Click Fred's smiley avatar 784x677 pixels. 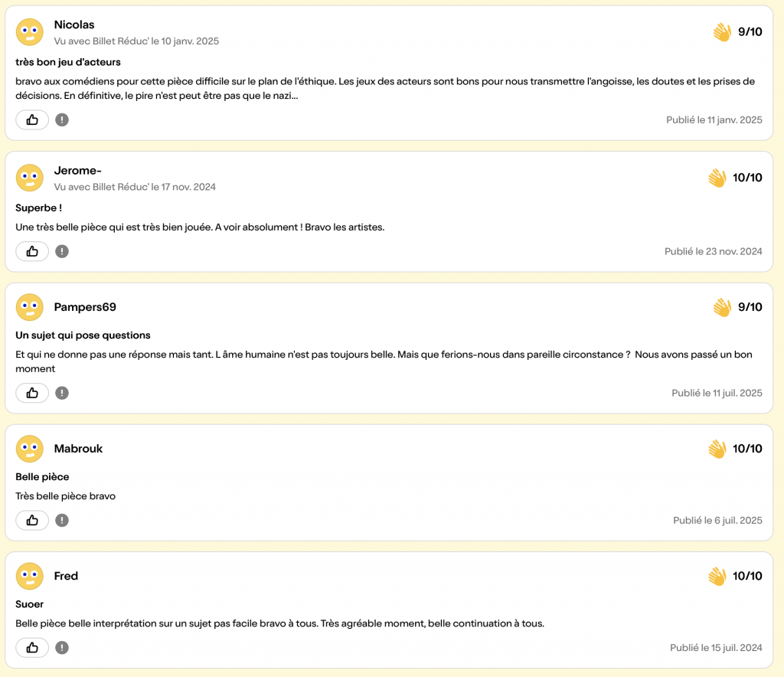[x=30, y=576]
